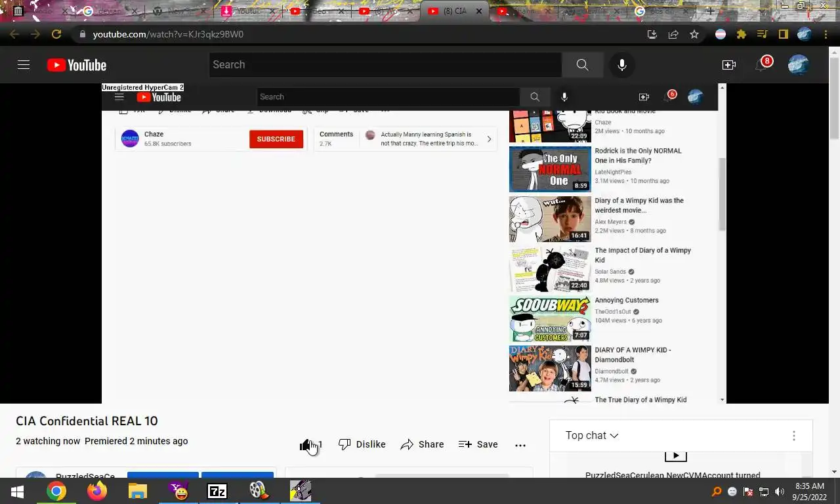Viewport: 840px width, 504px height.
Task: Open the Chrome profile avatar
Action: 805,34
